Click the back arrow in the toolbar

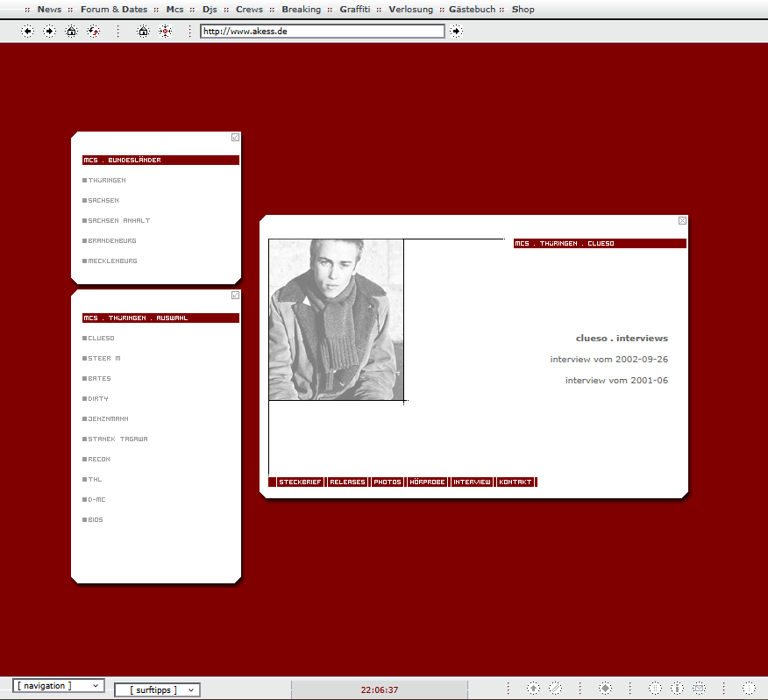click(x=28, y=31)
